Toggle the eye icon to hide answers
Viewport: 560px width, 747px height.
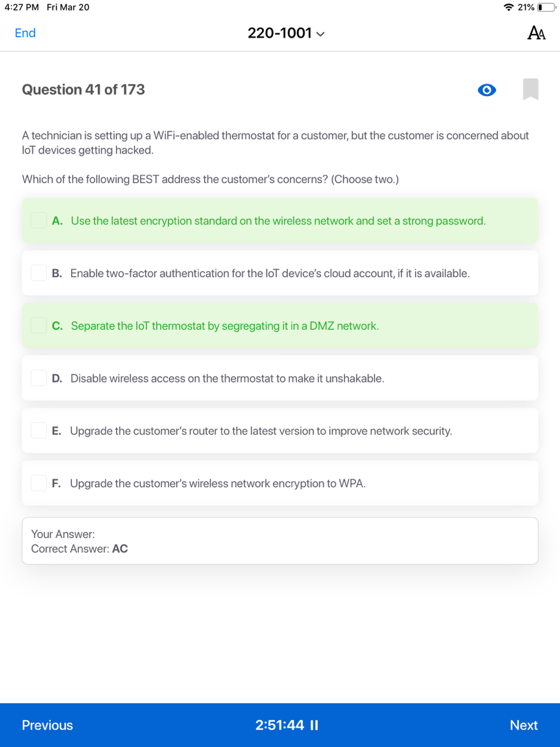click(487, 90)
